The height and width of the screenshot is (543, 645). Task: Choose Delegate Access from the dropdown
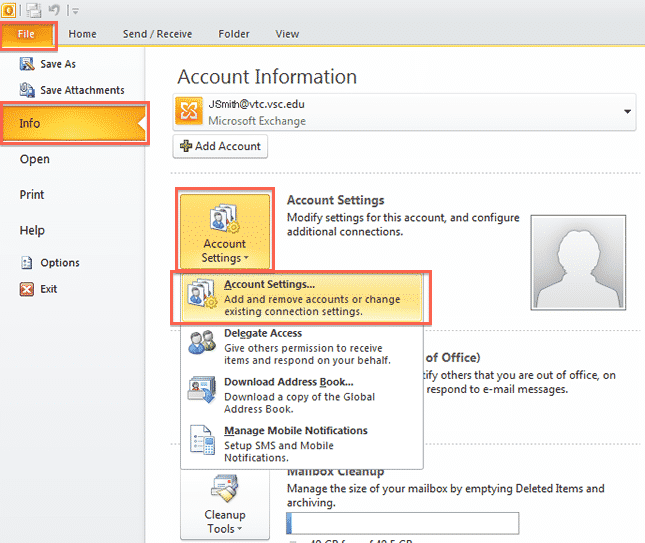[302, 346]
